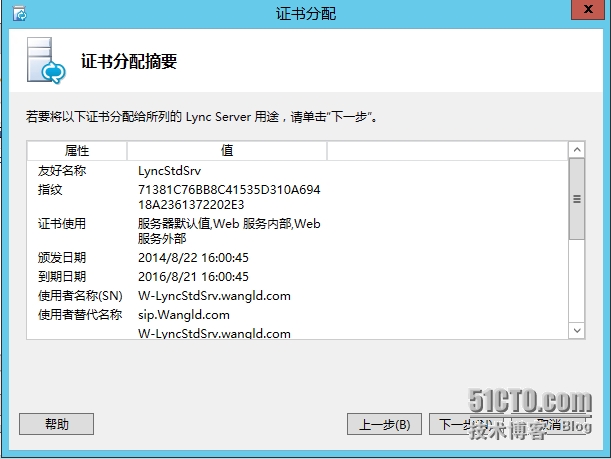Click the 值 column header
The image size is (611, 459).
pos(227,150)
